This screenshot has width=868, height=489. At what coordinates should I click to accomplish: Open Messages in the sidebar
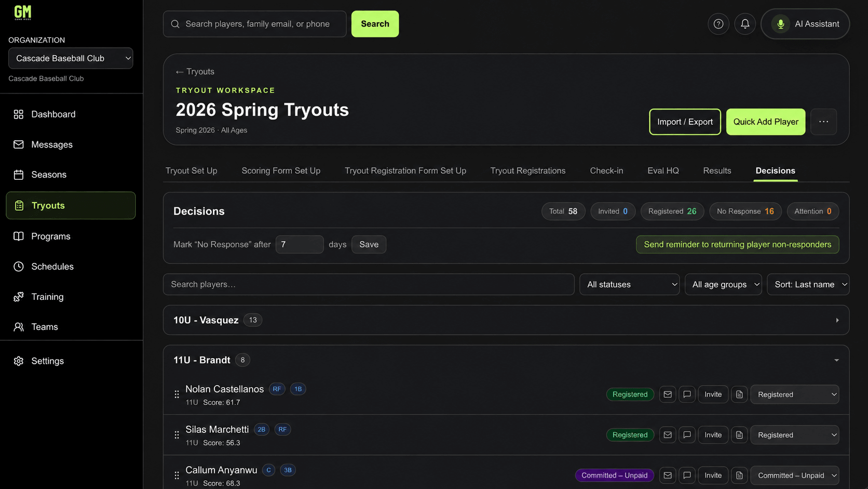71,144
